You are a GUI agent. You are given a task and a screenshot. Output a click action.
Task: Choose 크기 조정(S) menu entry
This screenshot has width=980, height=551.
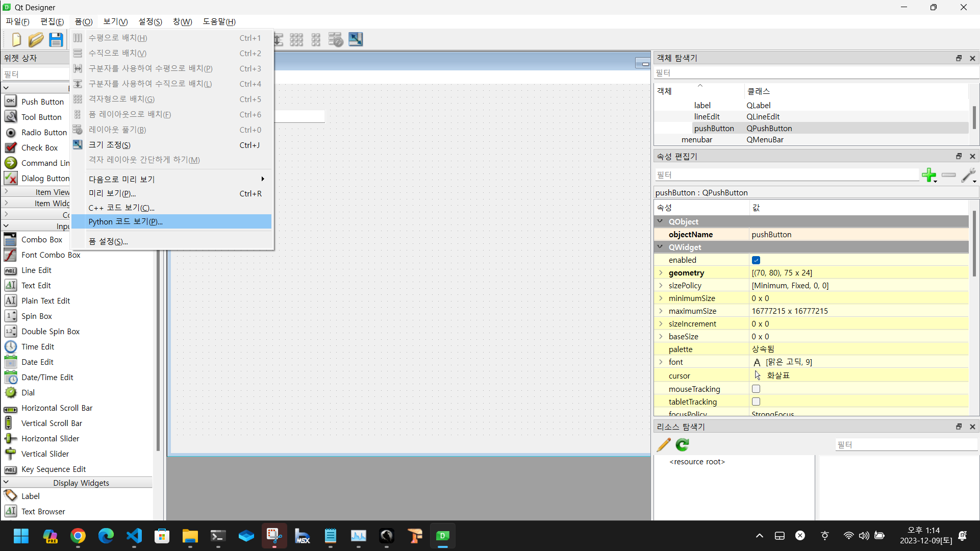coord(171,145)
